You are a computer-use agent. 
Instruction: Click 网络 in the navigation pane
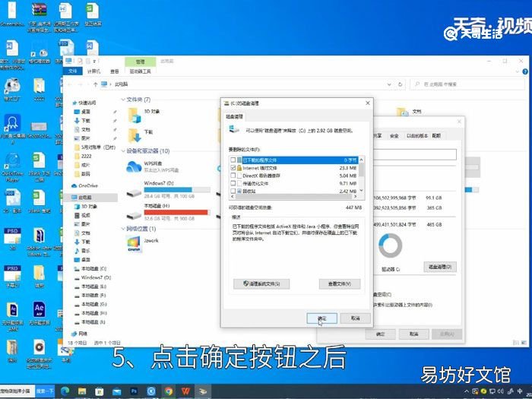pyautogui.click(x=82, y=334)
